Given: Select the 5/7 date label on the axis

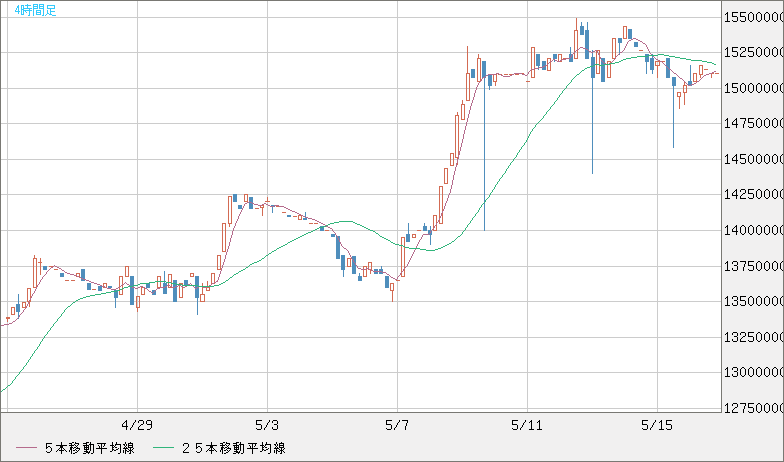Looking at the screenshot, I should coord(397,426).
